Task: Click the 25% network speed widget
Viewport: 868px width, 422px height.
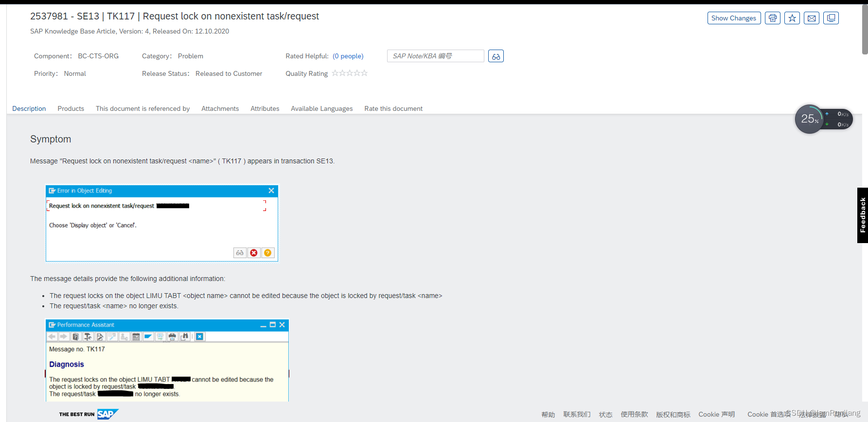Action: 824,119
